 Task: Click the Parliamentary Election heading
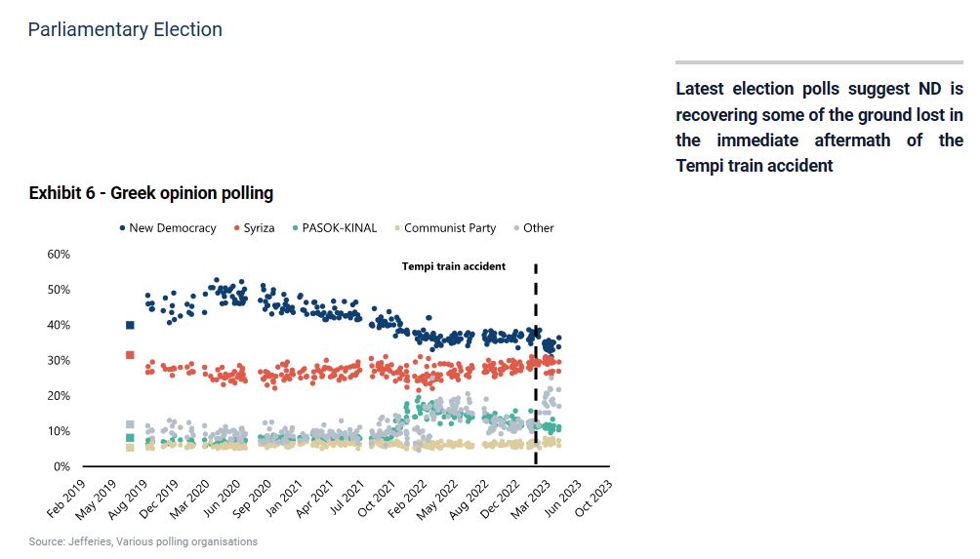click(125, 29)
